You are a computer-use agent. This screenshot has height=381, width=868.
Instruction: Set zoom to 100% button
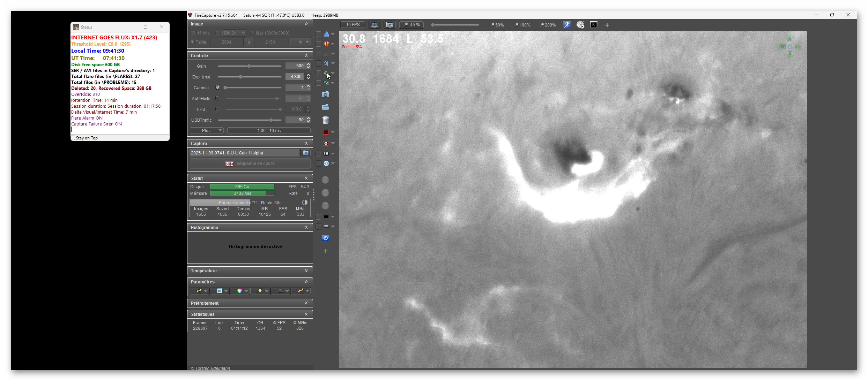[522, 25]
